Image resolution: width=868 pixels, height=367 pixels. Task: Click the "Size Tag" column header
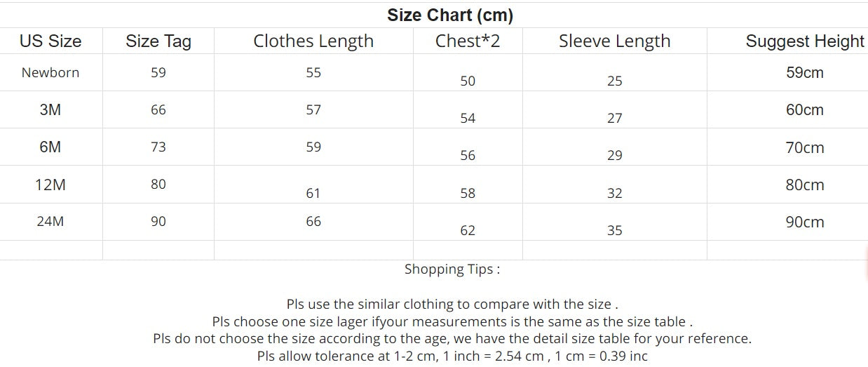[x=158, y=41]
